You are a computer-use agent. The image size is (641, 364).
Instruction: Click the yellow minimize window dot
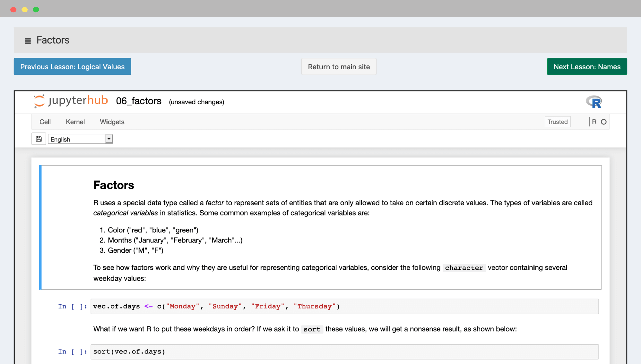[x=25, y=10]
